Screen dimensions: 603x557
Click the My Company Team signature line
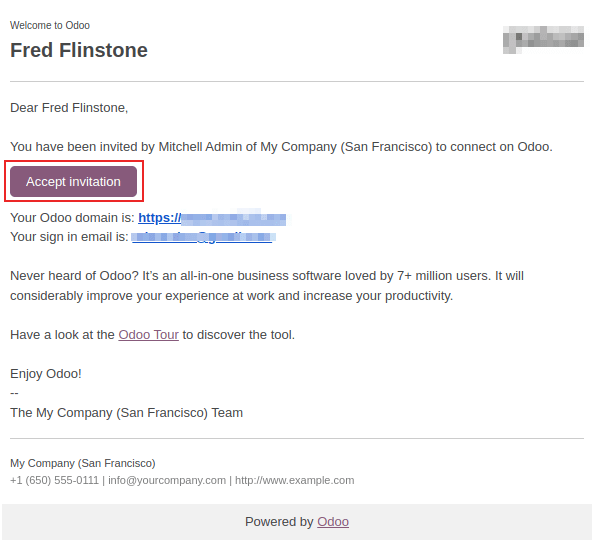126,412
